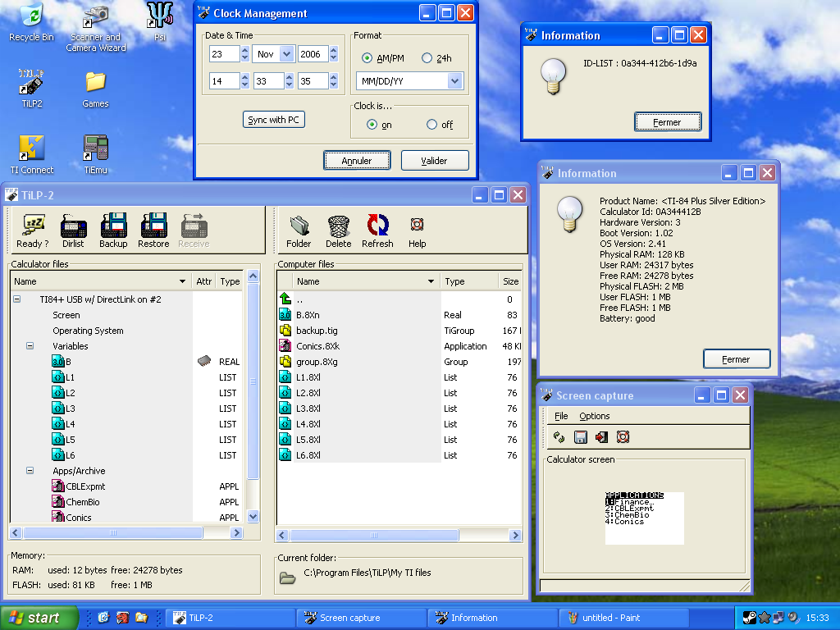Switch to TiLP-2 in the taskbar
The height and width of the screenshot is (630, 840).
point(231,618)
